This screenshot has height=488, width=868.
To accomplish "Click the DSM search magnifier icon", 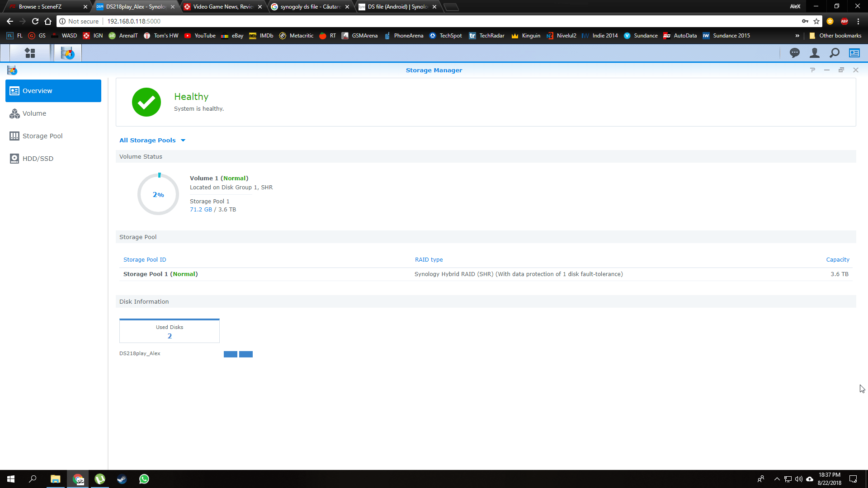I will (x=834, y=53).
